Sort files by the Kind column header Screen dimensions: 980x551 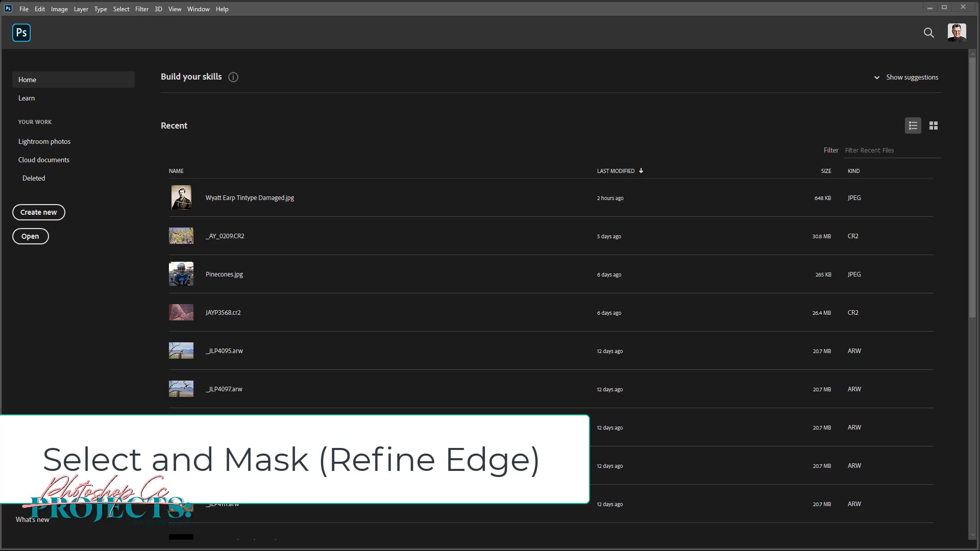[x=853, y=171]
